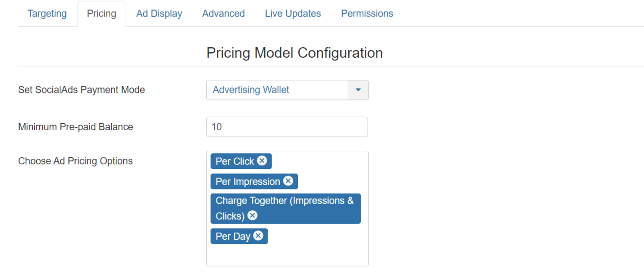Go to the Advanced tab

(223, 14)
